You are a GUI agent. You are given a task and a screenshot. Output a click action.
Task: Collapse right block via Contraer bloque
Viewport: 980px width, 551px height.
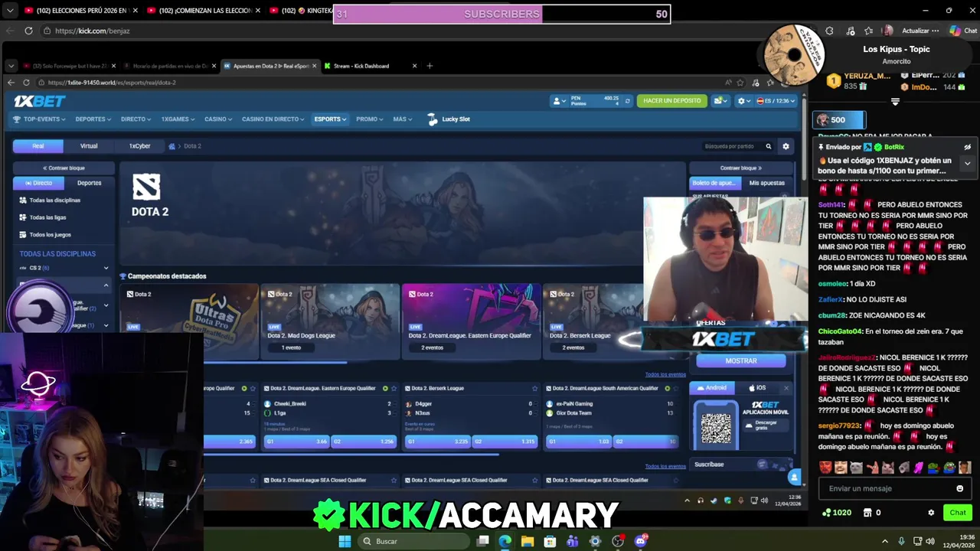741,168
